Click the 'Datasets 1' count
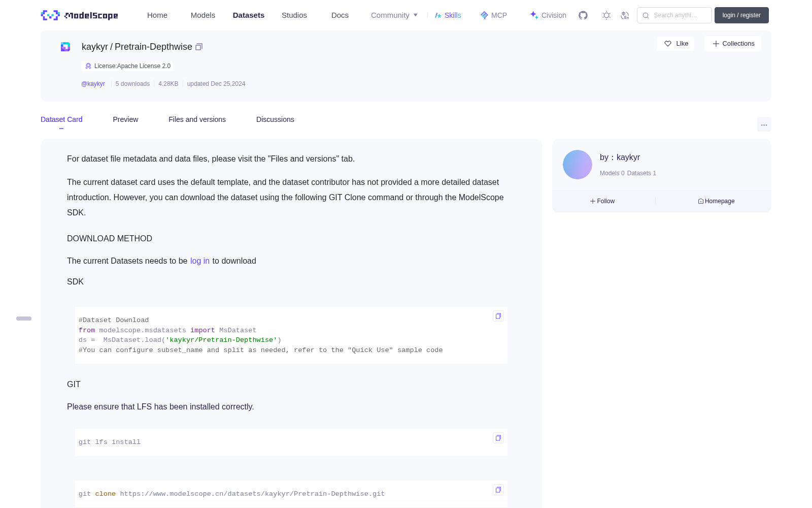This screenshot has height=508, width=812. click(x=641, y=173)
